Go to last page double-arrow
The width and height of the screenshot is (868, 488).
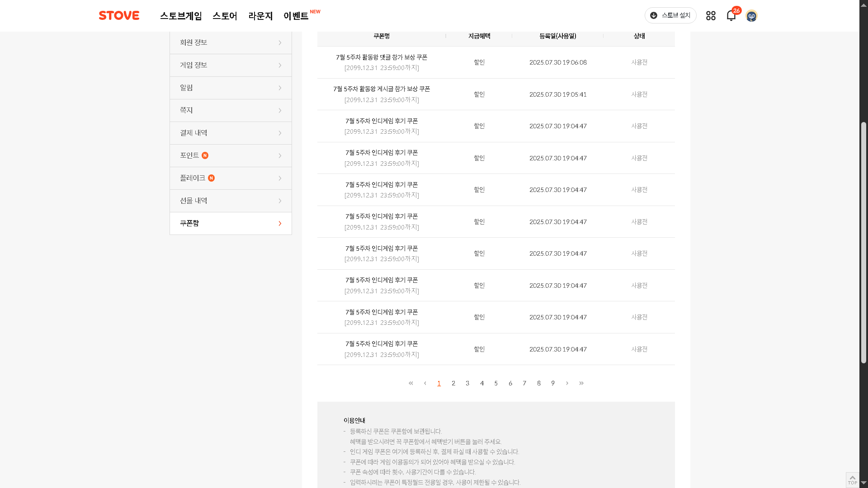click(581, 383)
